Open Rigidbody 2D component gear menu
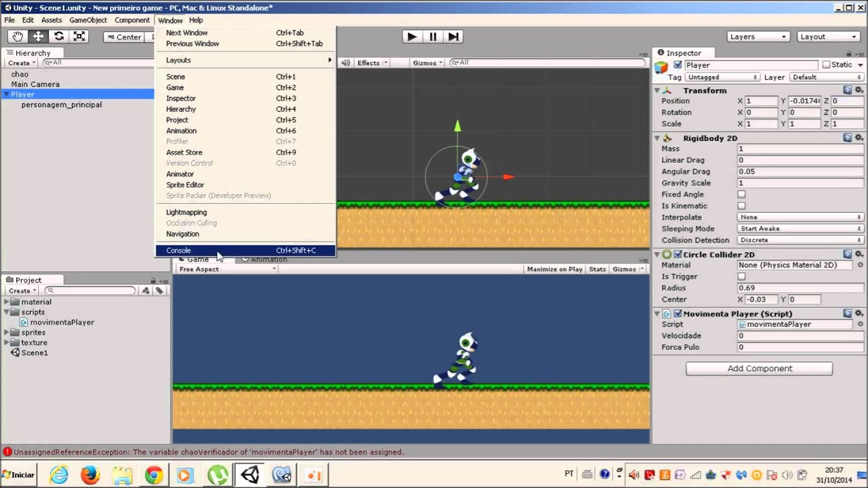 click(x=859, y=138)
